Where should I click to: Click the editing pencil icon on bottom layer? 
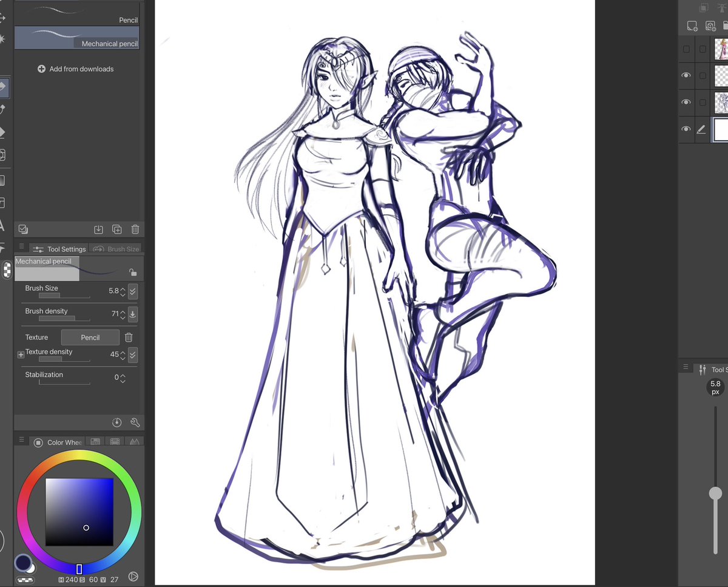point(701,129)
